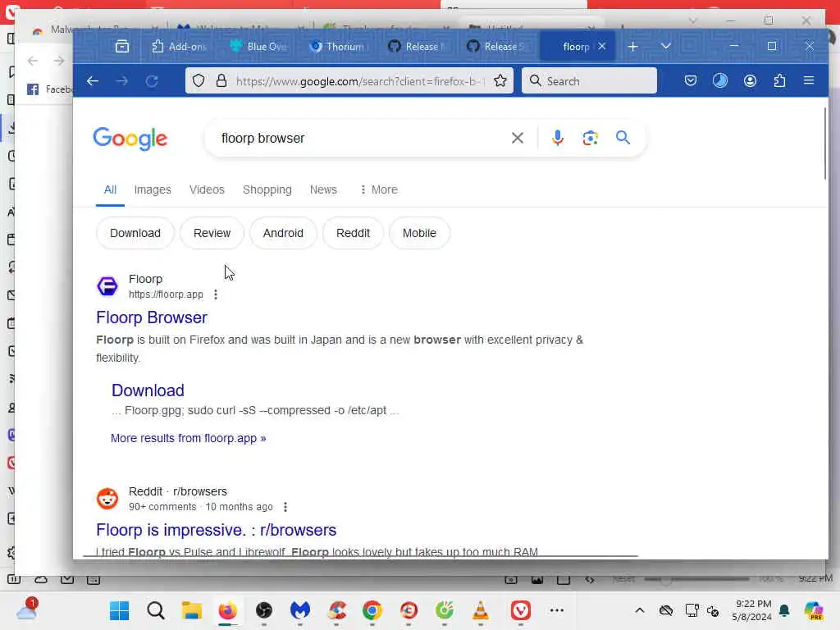Select the first GitHub Release tab
The width and height of the screenshot is (840, 630).
[416, 47]
